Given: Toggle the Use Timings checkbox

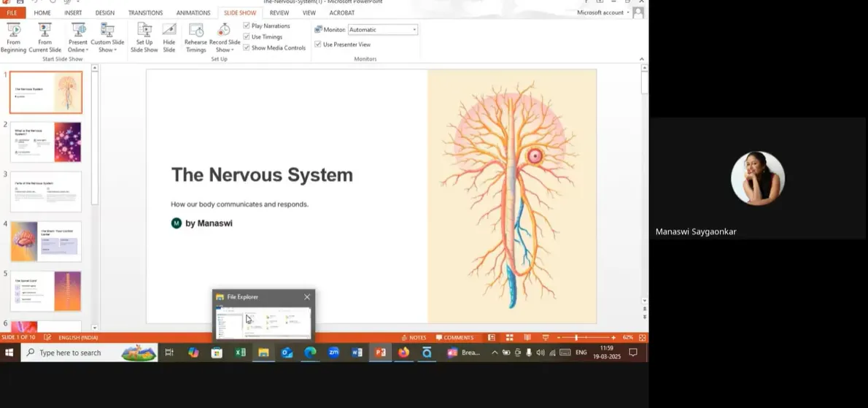Looking at the screenshot, I should click(x=247, y=36).
